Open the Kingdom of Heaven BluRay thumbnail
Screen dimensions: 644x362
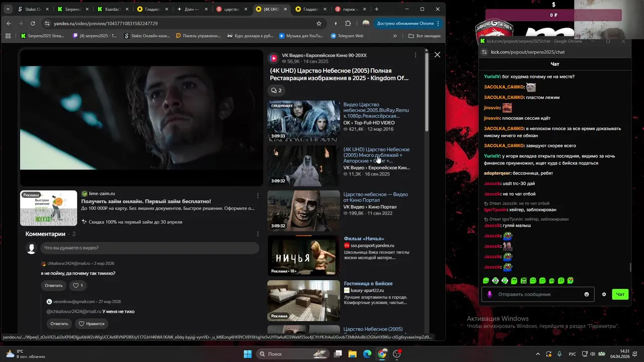click(x=303, y=122)
